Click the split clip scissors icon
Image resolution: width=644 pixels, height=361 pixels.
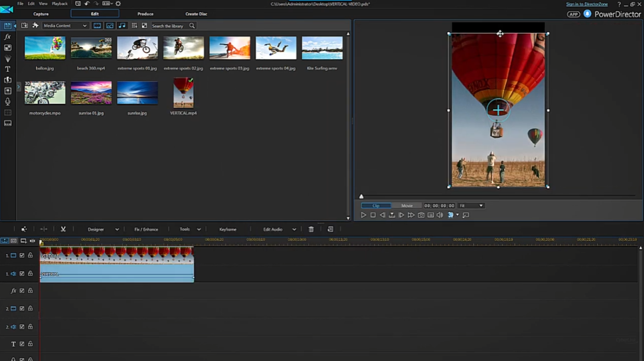63,229
